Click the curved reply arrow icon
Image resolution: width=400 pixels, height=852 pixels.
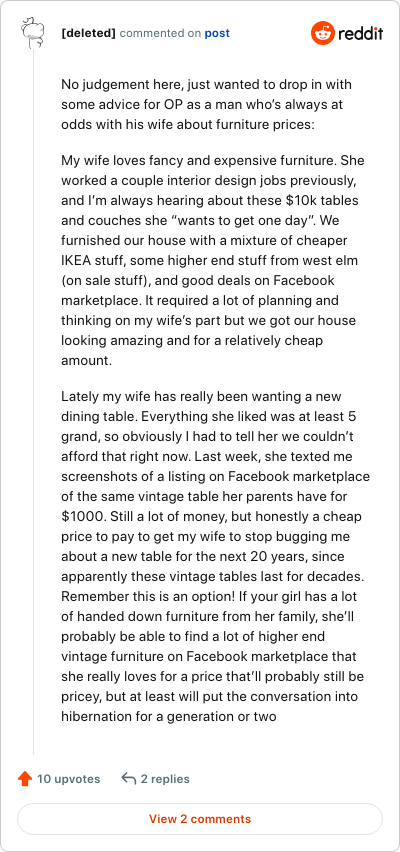pos(128,779)
